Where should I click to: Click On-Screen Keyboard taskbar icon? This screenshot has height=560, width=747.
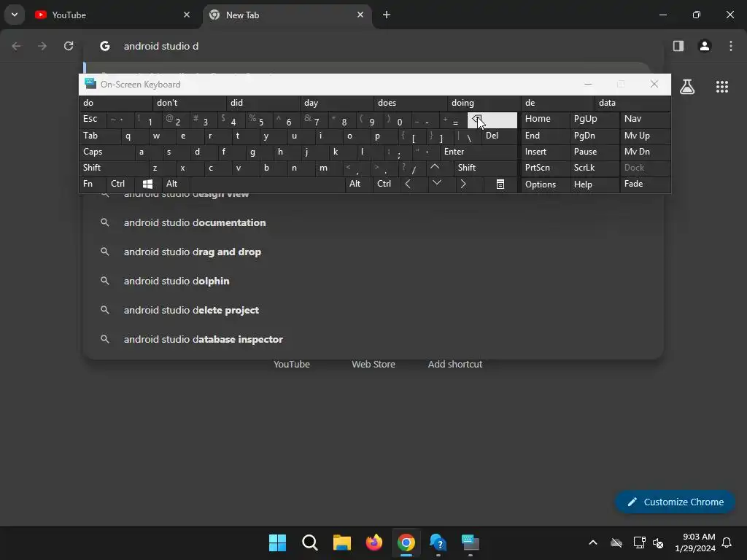coord(471,542)
